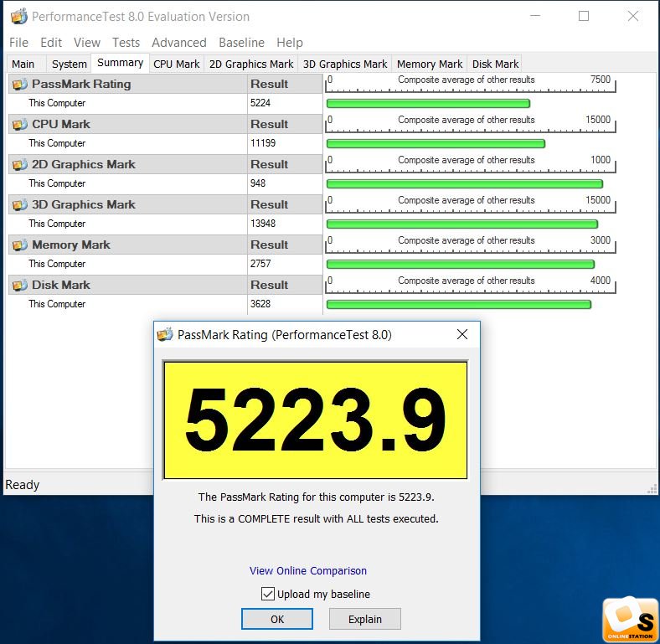Screen dimensions: 660x644
Task: Click the Explain button
Action: pos(365,619)
